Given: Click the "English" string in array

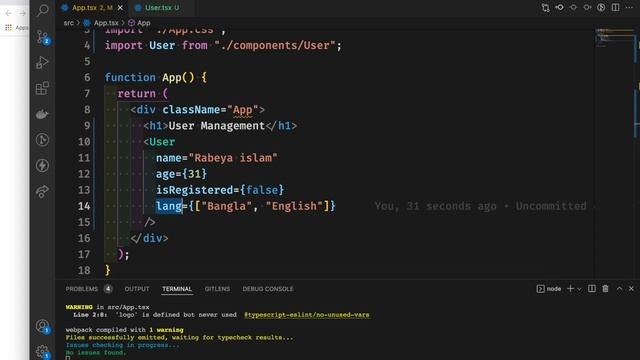Looking at the screenshot, I should tap(294, 206).
